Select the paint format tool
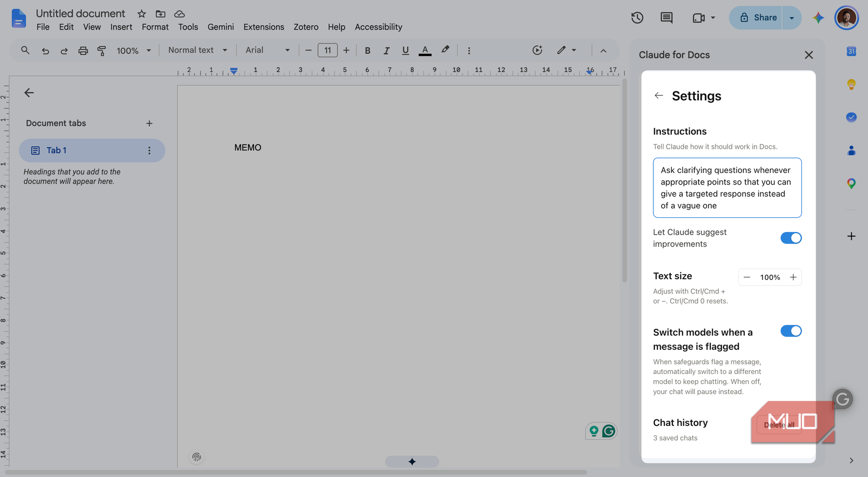The height and width of the screenshot is (477, 868). (x=102, y=50)
